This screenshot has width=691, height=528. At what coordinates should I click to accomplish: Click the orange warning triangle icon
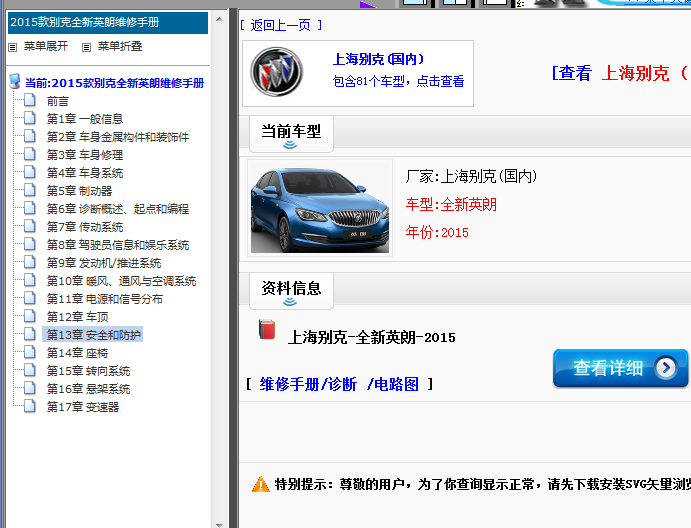[x=260, y=484]
